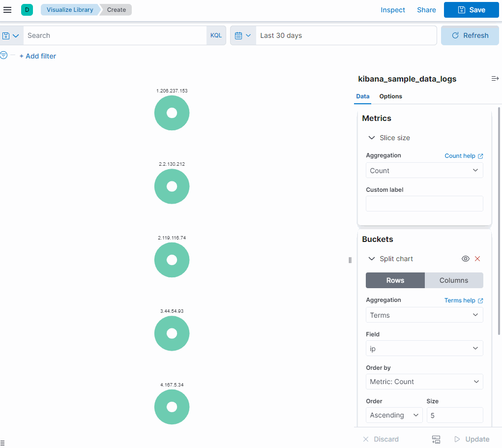The image size is (502, 448).
Task: Click the 1.206.237.153 donut chart
Action: tap(172, 113)
